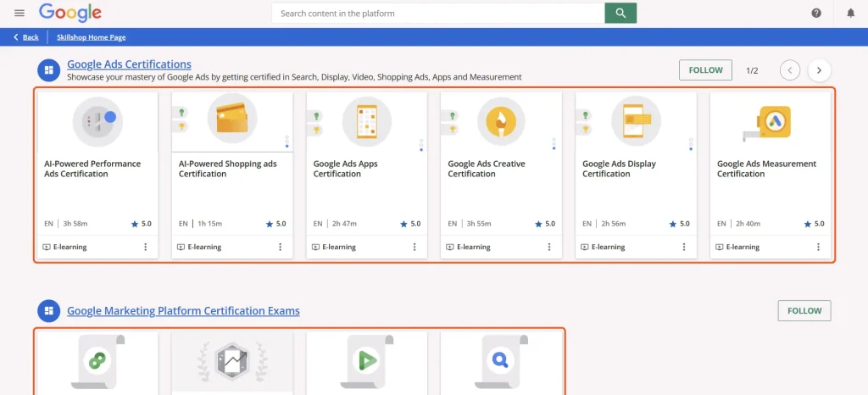This screenshot has height=395, width=868.
Task: Open the Google Ads Certifications heading link
Action: [x=129, y=64]
